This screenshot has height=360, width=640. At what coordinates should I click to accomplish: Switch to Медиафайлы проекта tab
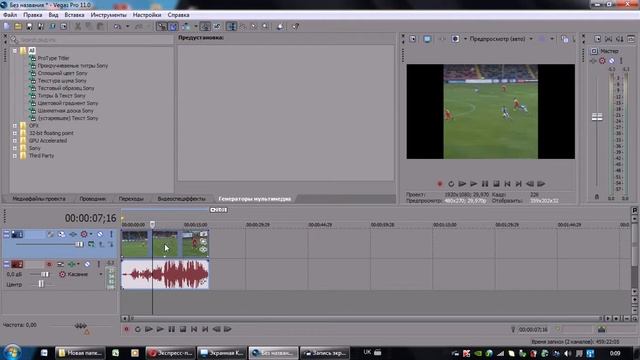tap(39, 199)
